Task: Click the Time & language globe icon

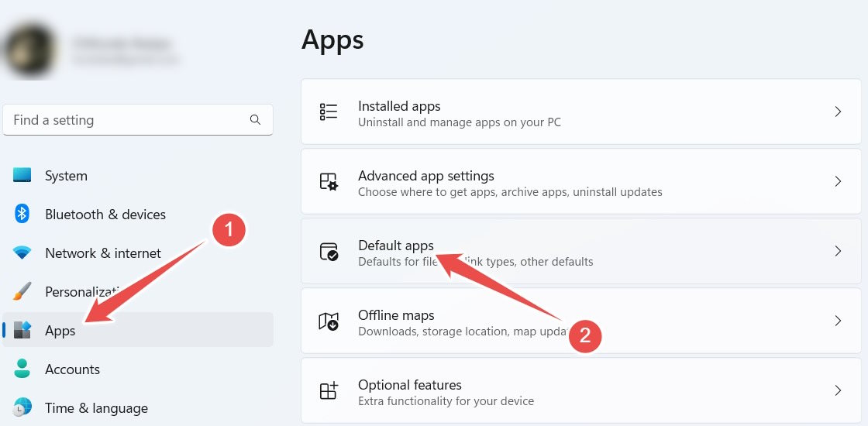Action: point(22,407)
